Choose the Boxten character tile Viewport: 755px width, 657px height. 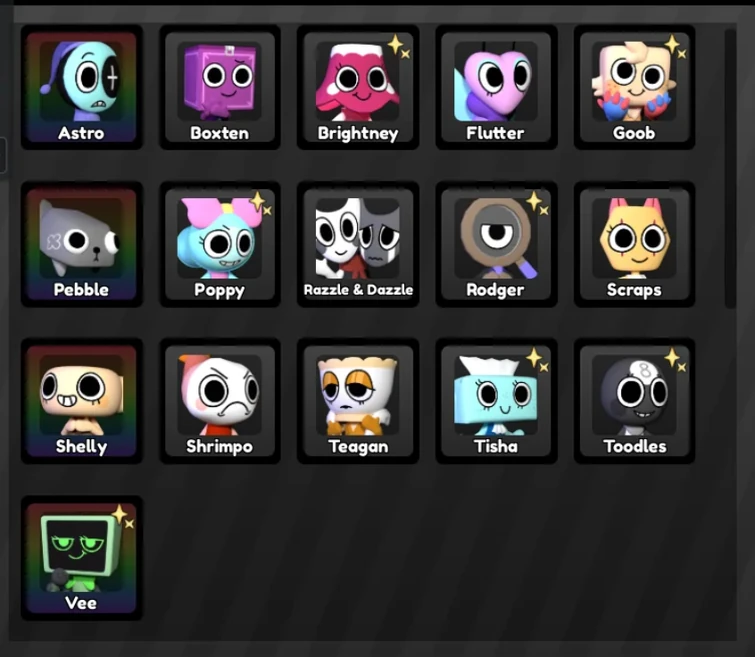tap(220, 87)
